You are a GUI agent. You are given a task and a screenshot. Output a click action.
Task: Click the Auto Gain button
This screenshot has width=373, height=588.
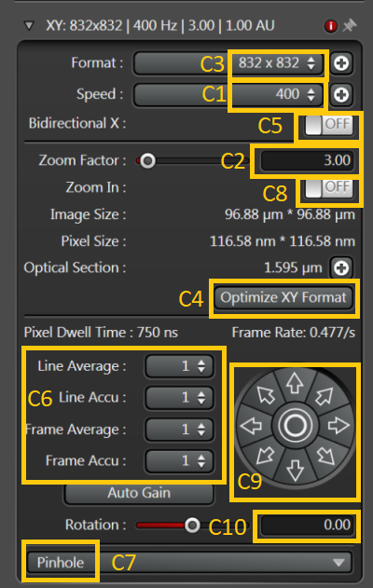pyautogui.click(x=139, y=493)
